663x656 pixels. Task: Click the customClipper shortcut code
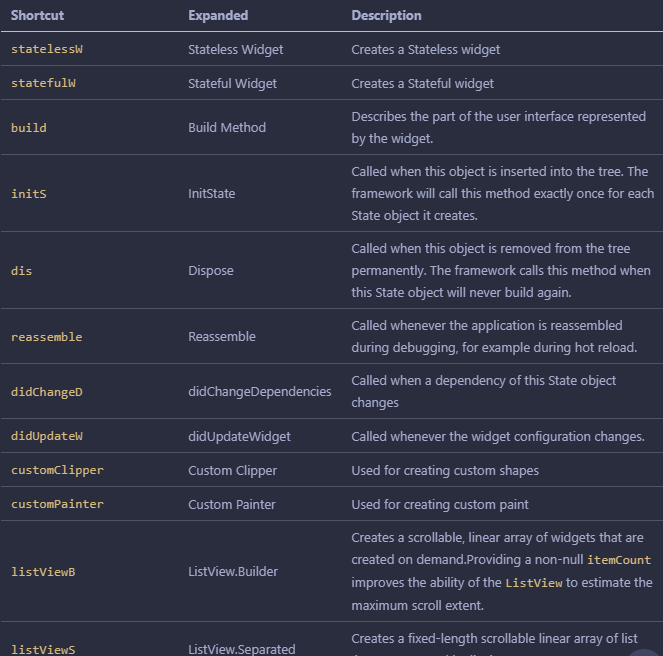click(58, 470)
